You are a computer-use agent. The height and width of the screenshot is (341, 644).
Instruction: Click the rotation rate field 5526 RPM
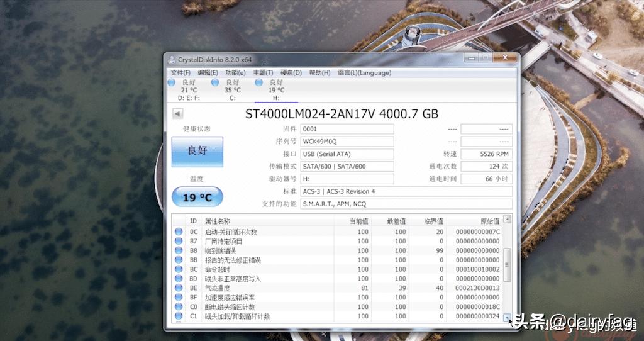pos(486,154)
